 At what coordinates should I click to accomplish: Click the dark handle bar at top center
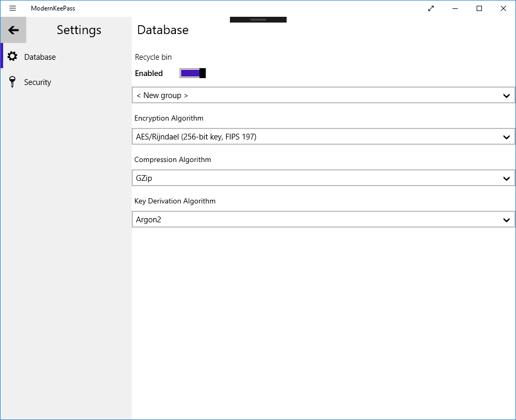click(x=258, y=20)
